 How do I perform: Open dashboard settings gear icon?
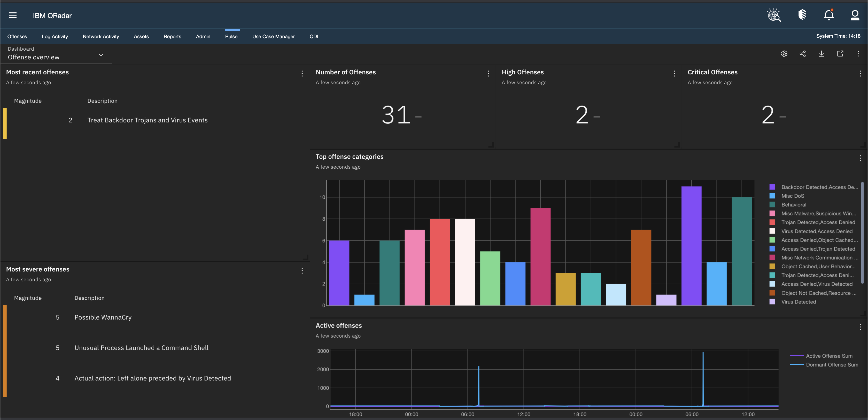click(784, 54)
